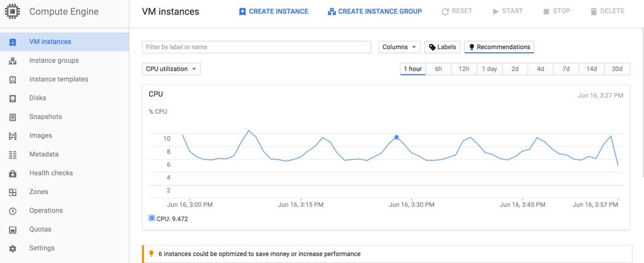Open the Quotas section
The height and width of the screenshot is (263, 644).
tap(65, 229)
